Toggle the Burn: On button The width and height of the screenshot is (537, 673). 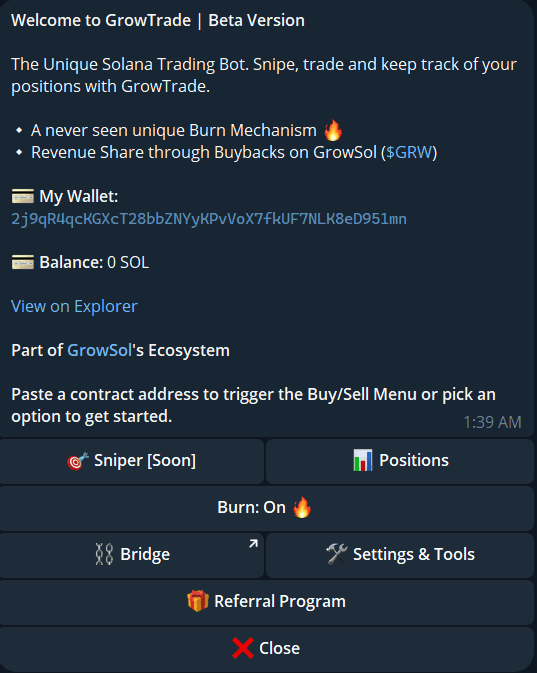(x=267, y=508)
